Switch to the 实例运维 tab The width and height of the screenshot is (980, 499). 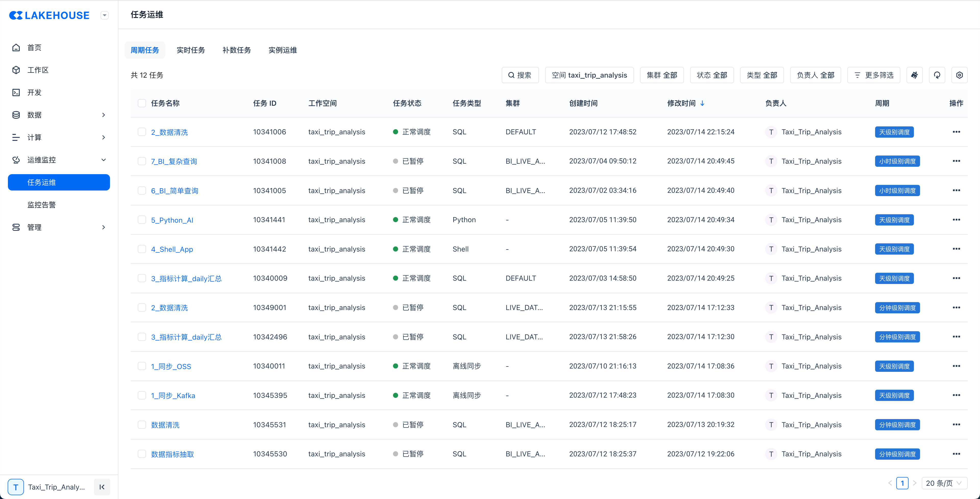[282, 50]
